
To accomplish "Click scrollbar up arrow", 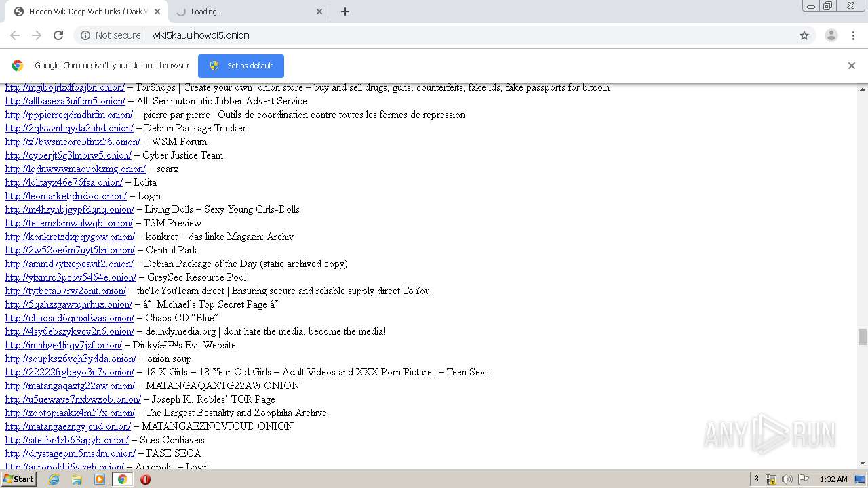I will 863,89.
